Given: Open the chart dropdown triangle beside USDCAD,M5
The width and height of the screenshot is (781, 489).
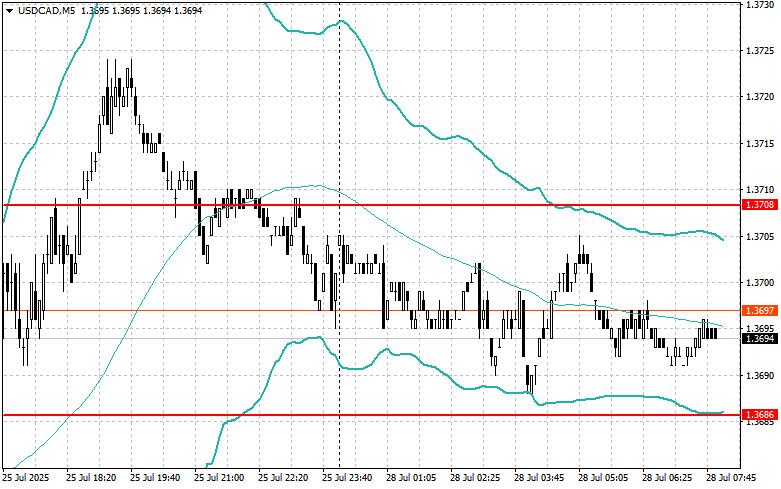Looking at the screenshot, I should pyautogui.click(x=10, y=10).
